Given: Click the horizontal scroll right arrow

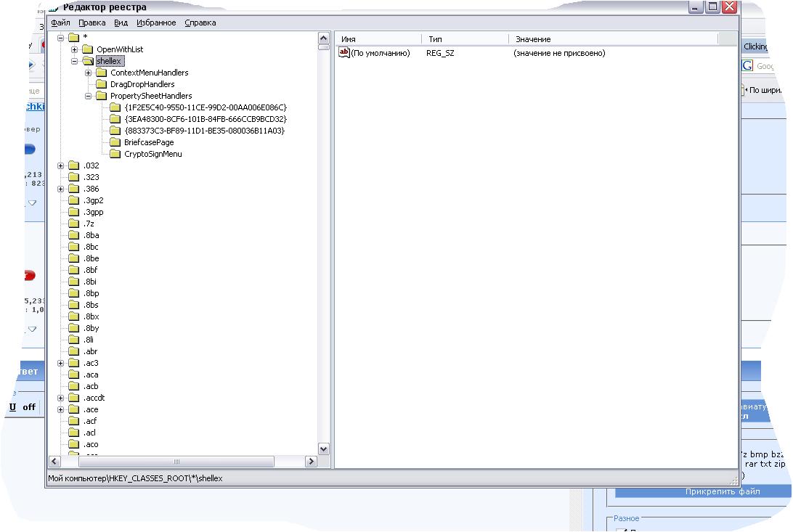Looking at the screenshot, I should pos(311,462).
